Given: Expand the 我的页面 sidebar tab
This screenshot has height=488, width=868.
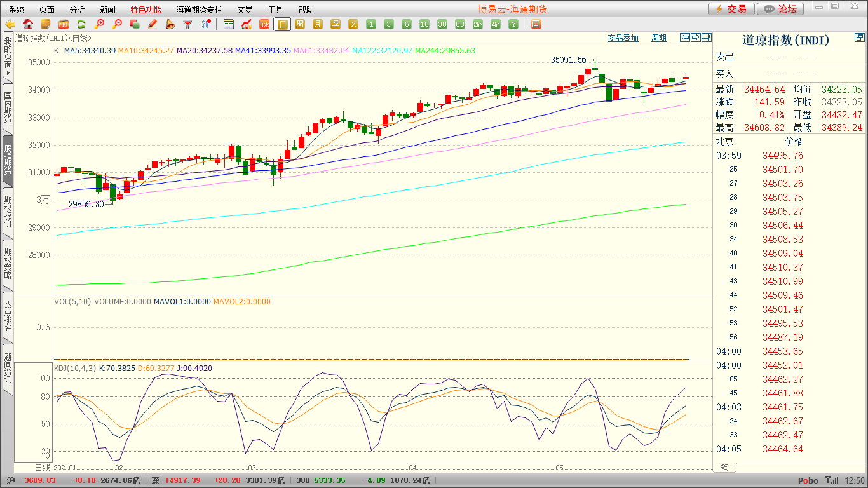Looking at the screenshot, I should point(8,57).
